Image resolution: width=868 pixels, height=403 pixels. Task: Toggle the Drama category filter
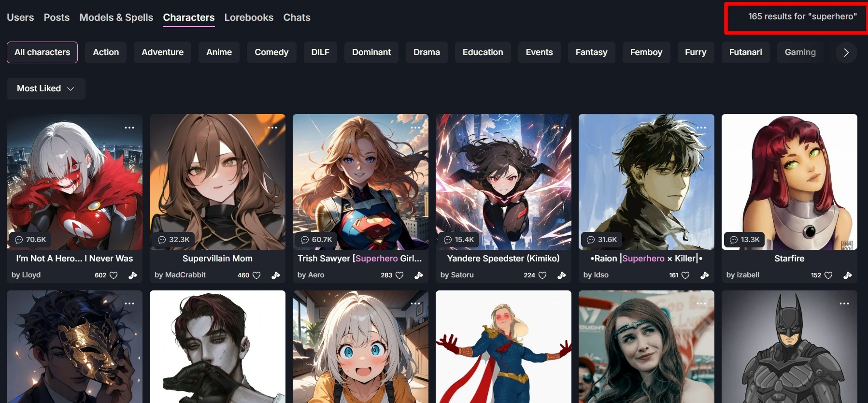pyautogui.click(x=427, y=52)
